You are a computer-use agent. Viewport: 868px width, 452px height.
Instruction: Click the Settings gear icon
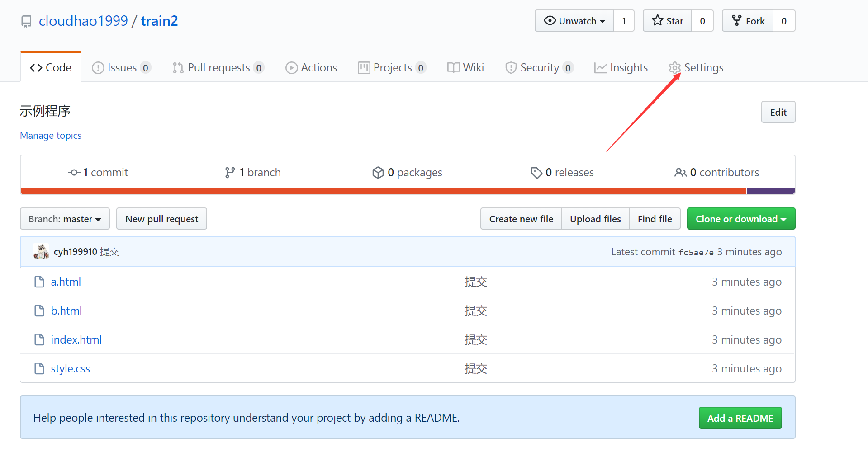[x=675, y=68]
